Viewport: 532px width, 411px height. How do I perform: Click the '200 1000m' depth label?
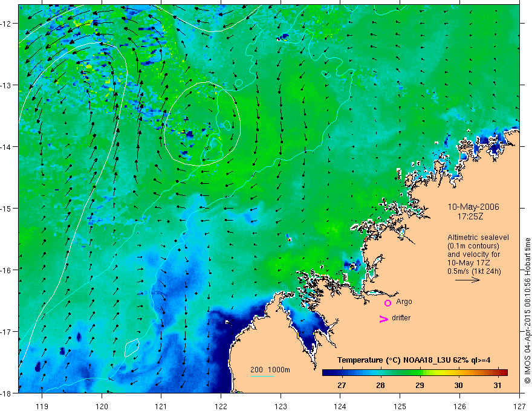tap(270, 370)
